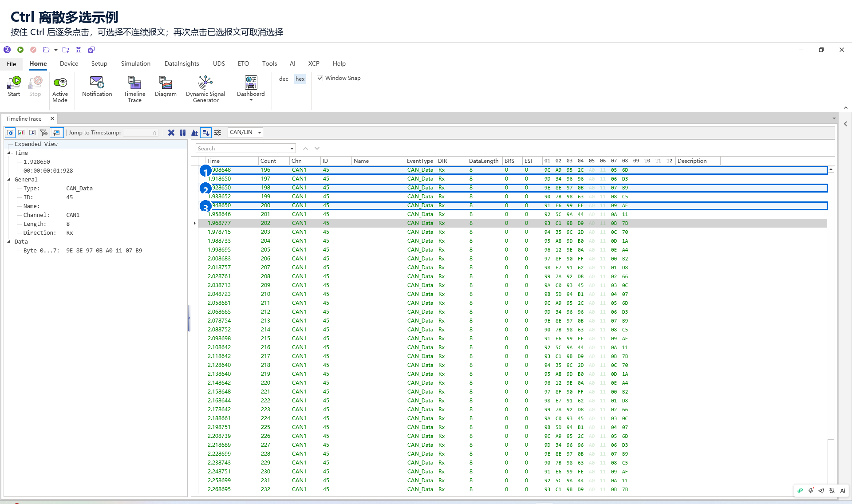Click the Jump to Timestamp input field
The height and width of the screenshot is (504, 852).
[x=140, y=133]
